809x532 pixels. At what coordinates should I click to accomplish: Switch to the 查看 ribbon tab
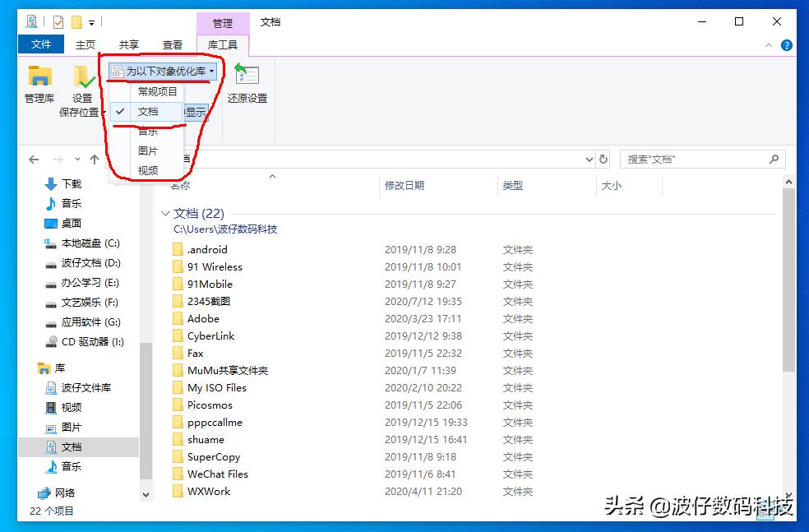171,45
